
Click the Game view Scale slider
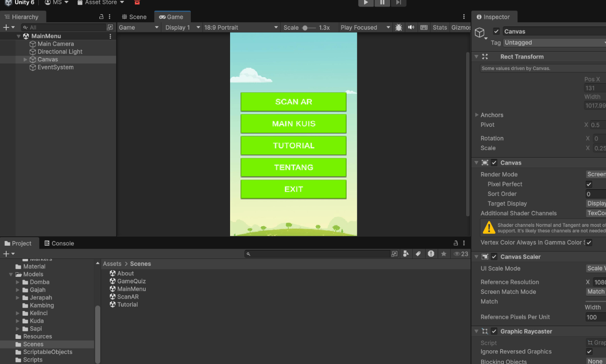[309, 27]
